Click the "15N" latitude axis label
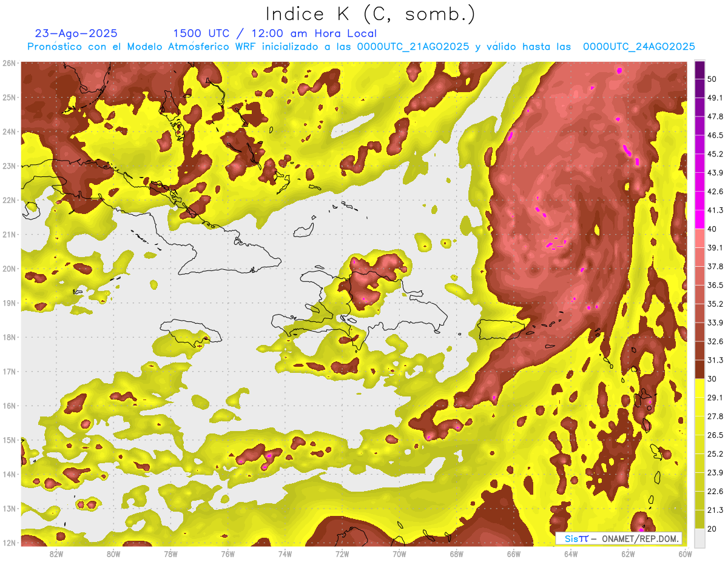Viewport: 728px width, 562px height. (9, 440)
